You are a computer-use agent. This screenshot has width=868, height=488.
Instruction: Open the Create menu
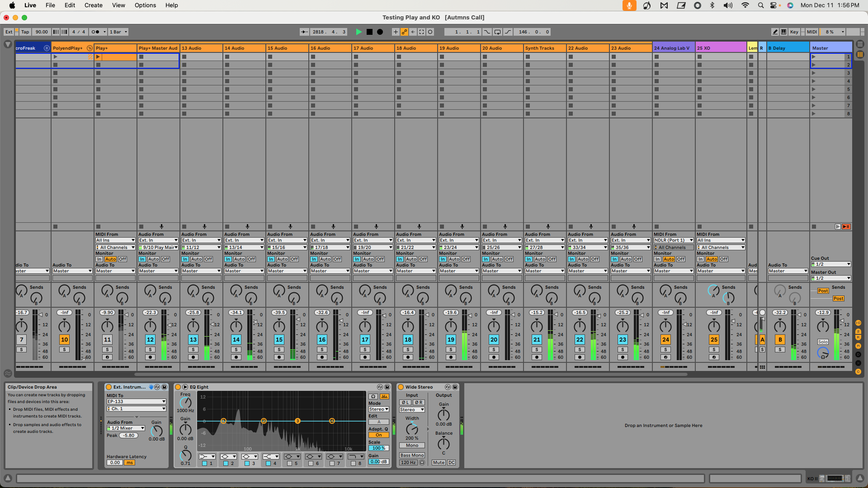click(93, 5)
